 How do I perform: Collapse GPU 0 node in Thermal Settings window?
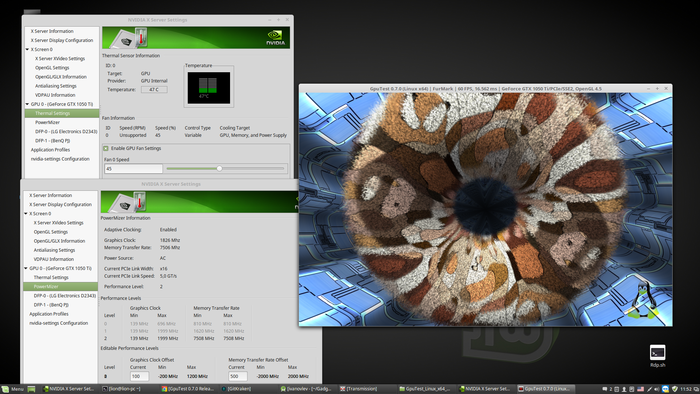point(27,104)
